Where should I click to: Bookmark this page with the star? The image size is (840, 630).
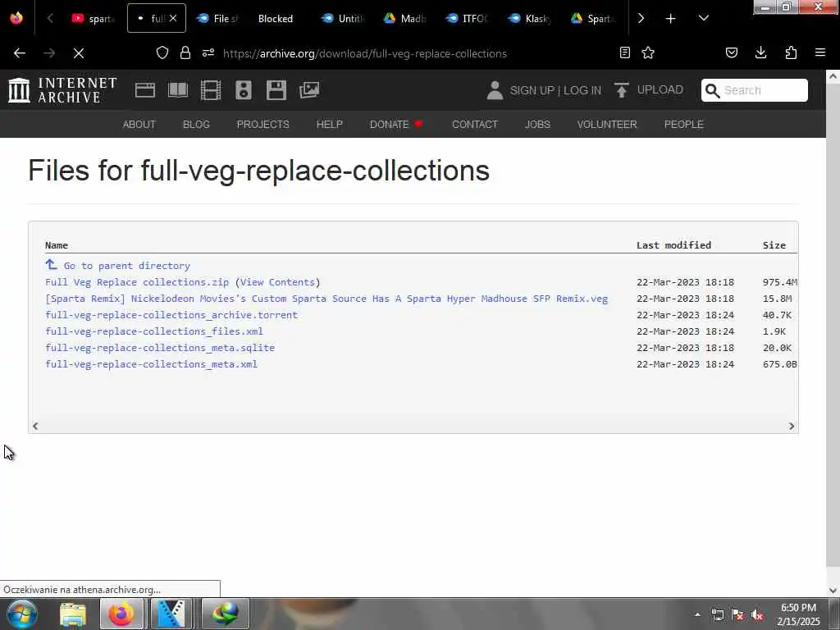[648, 53]
